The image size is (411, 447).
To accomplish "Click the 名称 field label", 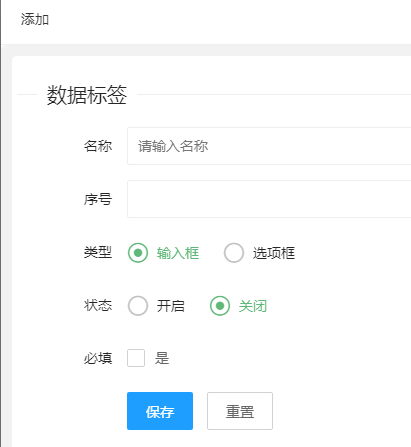I will coord(98,146).
